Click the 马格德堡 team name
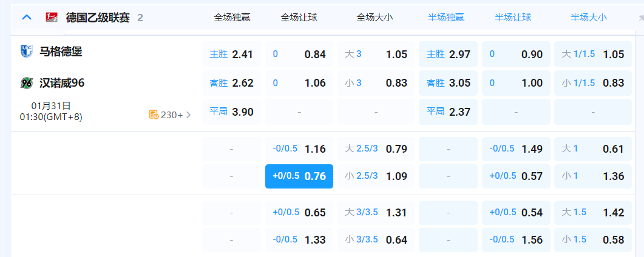The image size is (644, 257). (61, 52)
